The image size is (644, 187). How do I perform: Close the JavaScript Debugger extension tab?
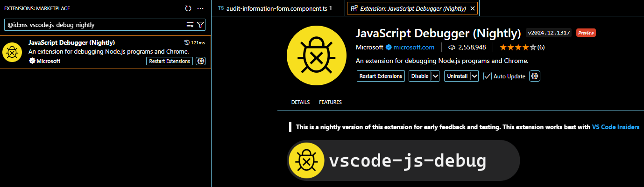[x=473, y=8]
